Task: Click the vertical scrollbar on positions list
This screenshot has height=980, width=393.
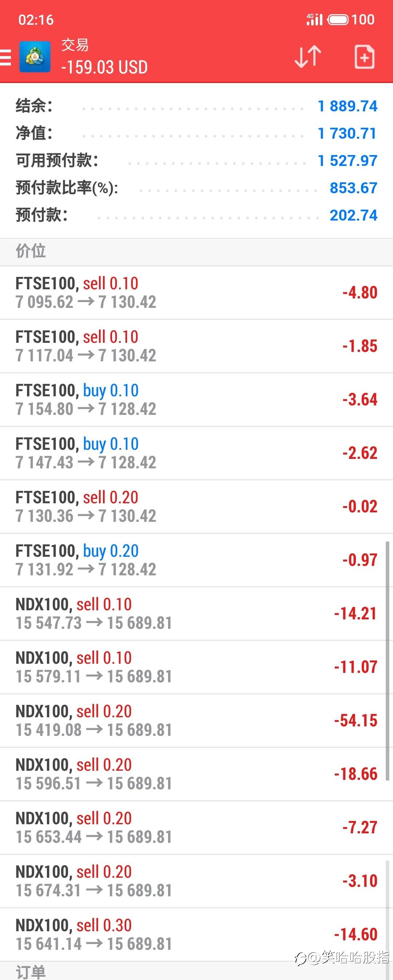Action: pyautogui.click(x=388, y=660)
